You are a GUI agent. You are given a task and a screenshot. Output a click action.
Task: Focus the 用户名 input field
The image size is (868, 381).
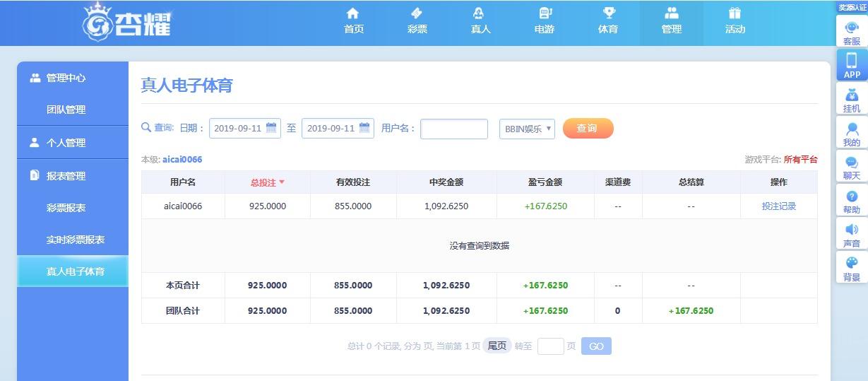(x=454, y=129)
